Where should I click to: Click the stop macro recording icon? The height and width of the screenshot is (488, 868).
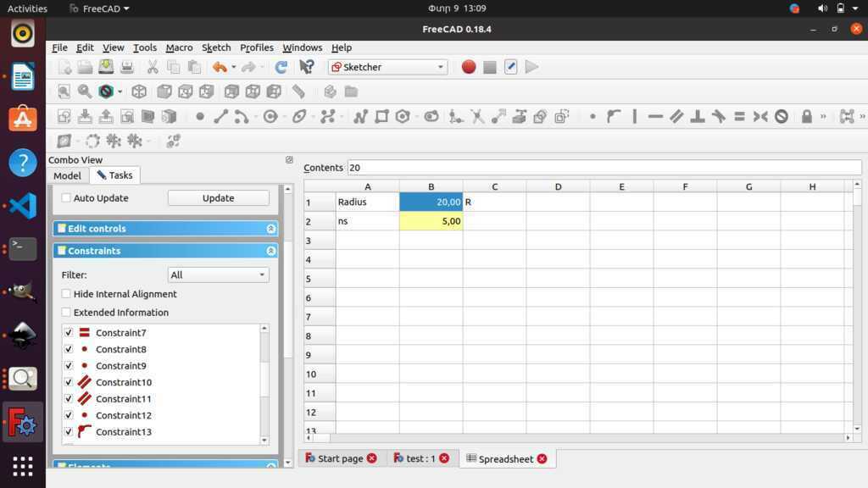pyautogui.click(x=489, y=67)
